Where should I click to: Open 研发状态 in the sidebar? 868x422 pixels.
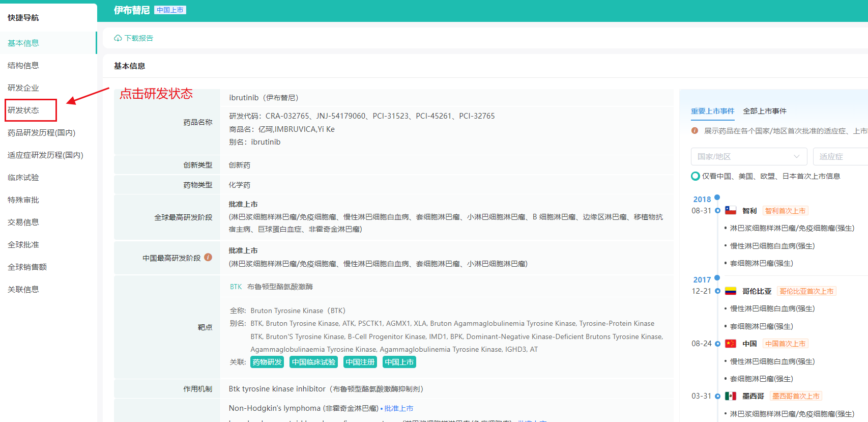[23, 110]
